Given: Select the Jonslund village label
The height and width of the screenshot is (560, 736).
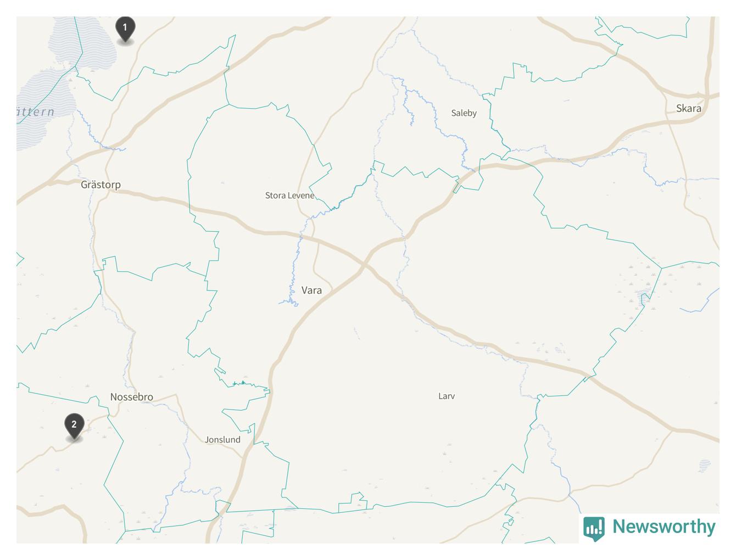Looking at the screenshot, I should pyautogui.click(x=222, y=440).
